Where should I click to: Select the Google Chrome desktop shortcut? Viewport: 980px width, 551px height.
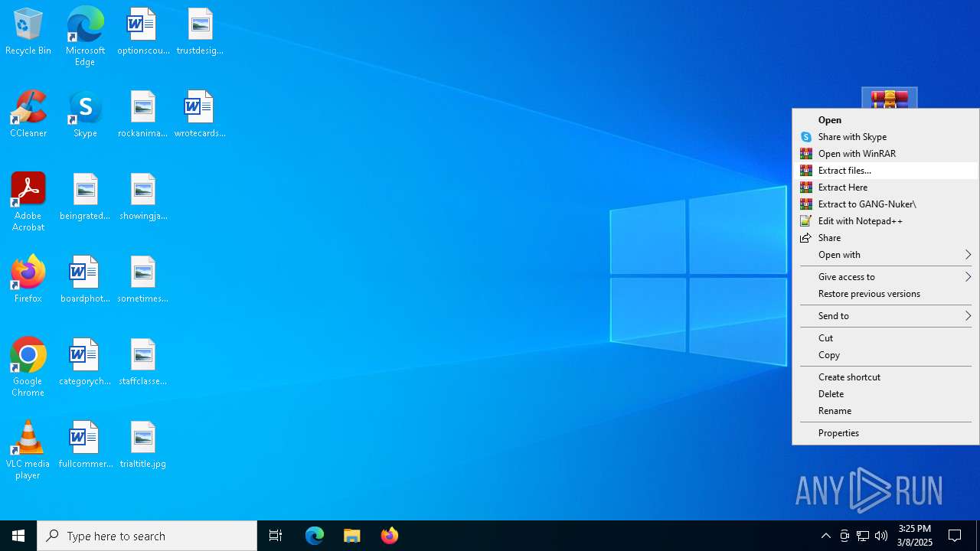[28, 367]
